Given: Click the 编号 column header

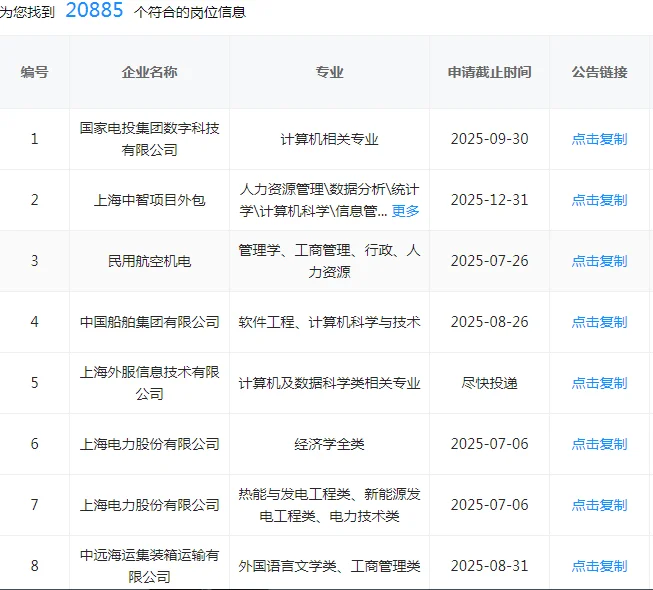Looking at the screenshot, I should click(35, 72).
